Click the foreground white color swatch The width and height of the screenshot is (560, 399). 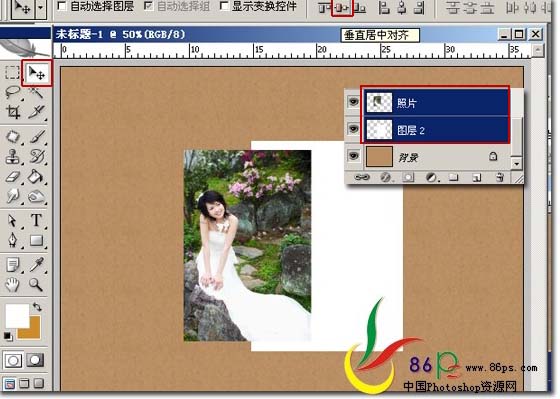tap(16, 315)
